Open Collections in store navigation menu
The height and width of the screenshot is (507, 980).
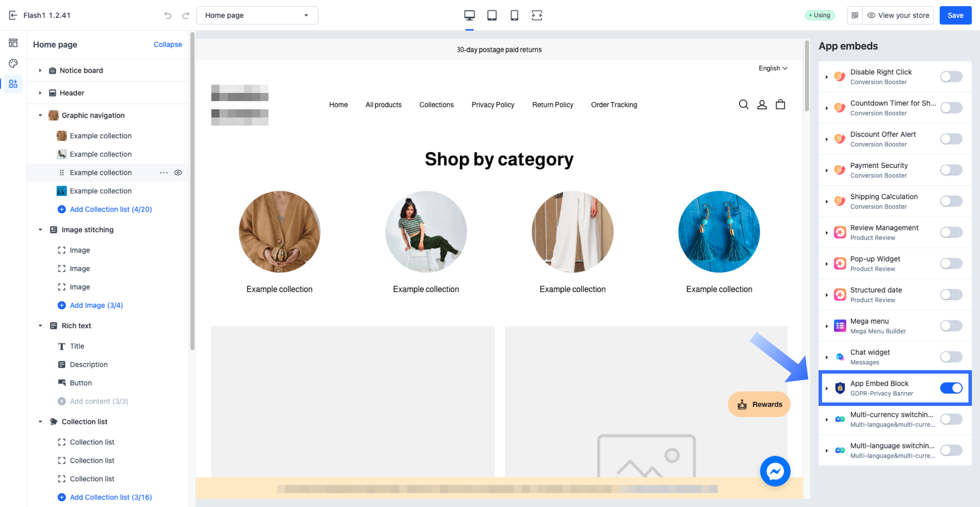tap(436, 105)
